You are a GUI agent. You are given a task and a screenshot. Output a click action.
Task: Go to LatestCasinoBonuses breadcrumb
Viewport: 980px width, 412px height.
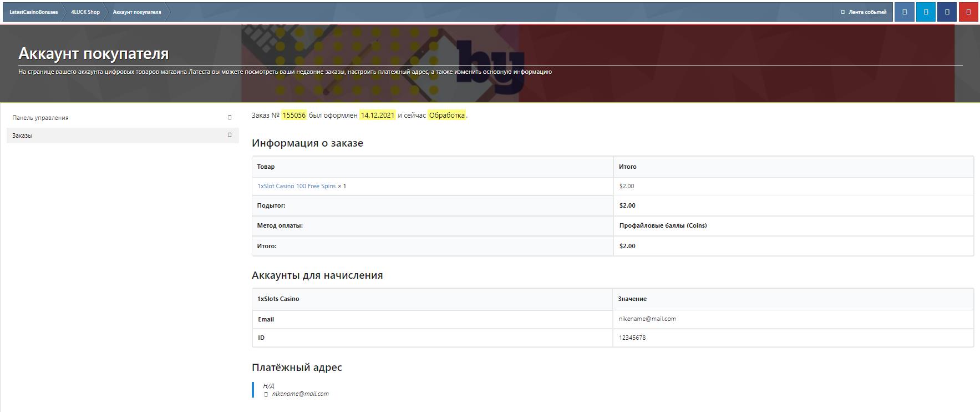click(33, 12)
